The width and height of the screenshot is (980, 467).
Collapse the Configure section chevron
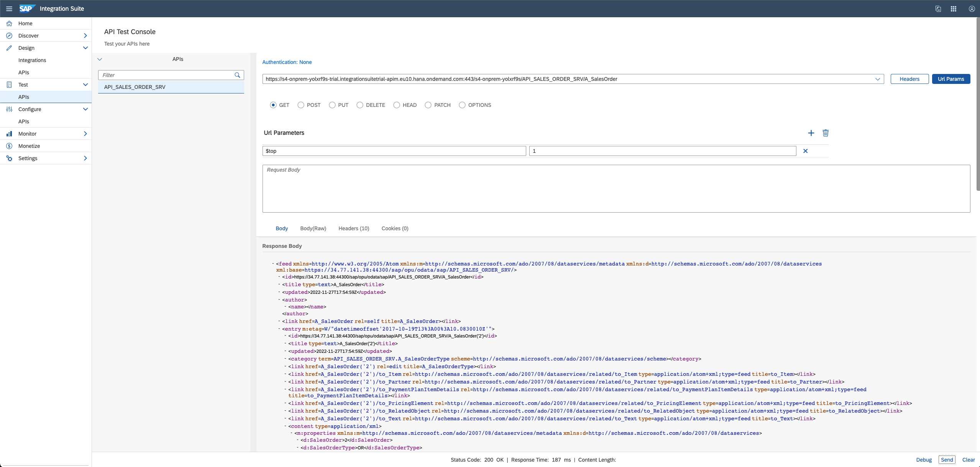85,109
